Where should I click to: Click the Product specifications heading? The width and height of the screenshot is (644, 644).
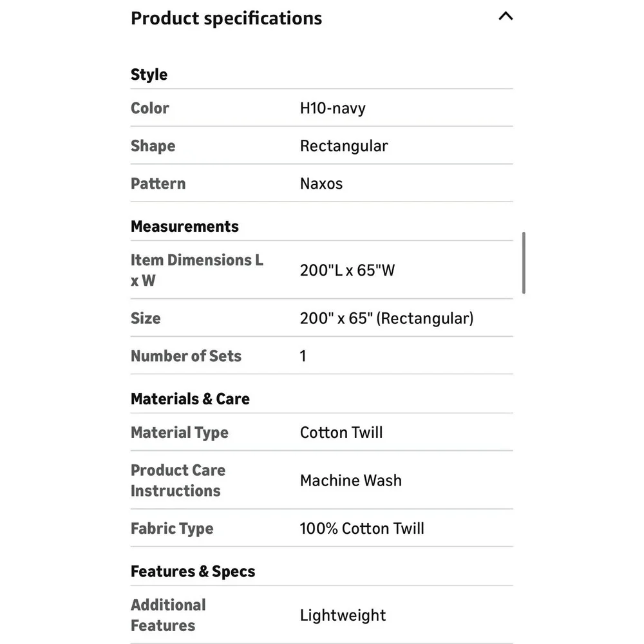point(226,19)
